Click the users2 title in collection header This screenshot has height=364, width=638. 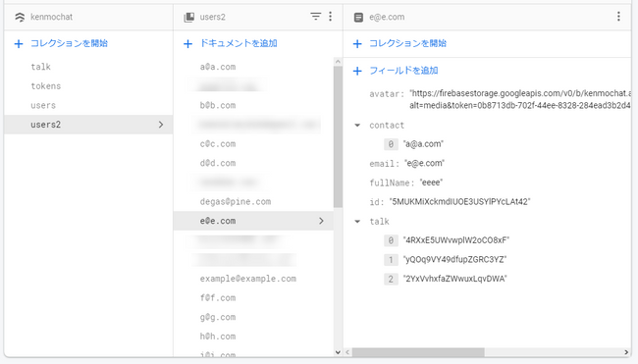point(212,17)
